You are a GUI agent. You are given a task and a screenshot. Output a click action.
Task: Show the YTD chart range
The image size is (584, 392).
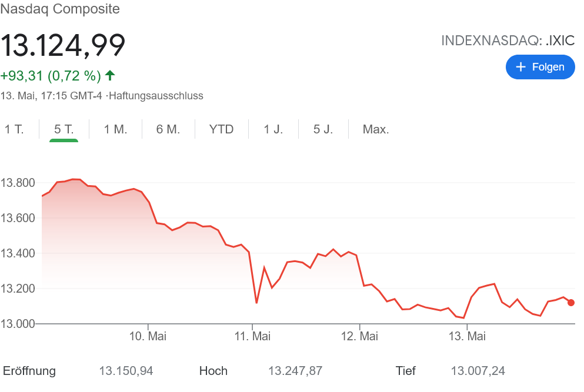[x=221, y=129]
